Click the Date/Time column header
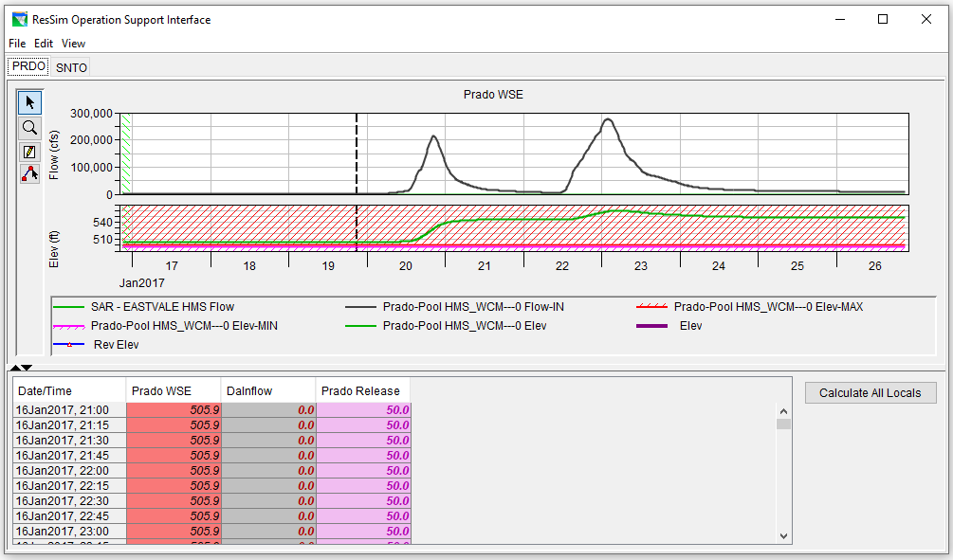 [x=69, y=390]
